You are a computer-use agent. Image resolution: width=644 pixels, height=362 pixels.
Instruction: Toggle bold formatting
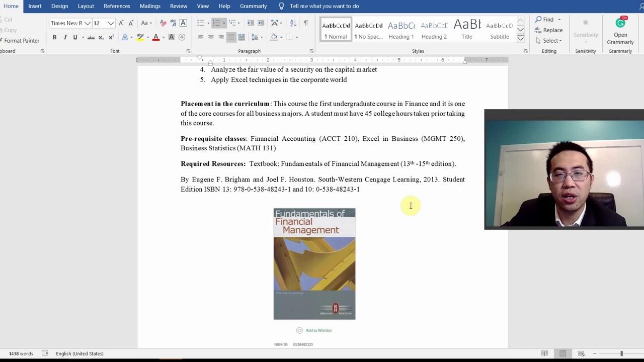click(x=54, y=37)
